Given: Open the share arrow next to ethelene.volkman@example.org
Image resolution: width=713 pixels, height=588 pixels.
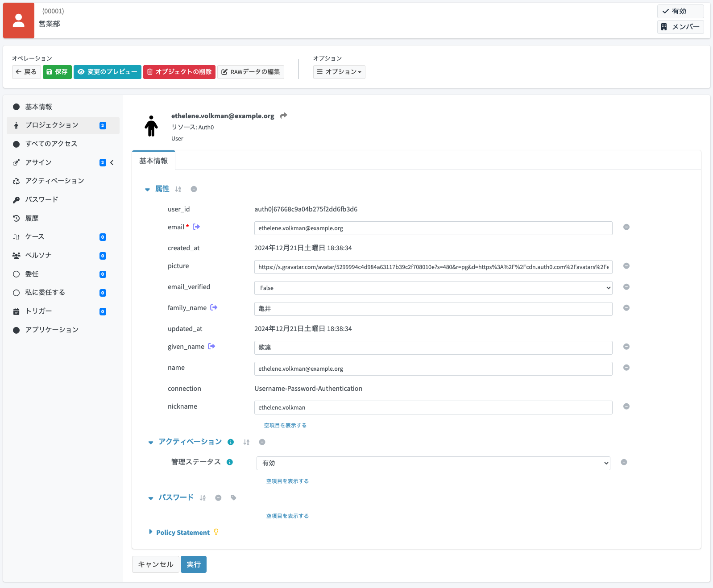Looking at the screenshot, I should click(x=283, y=116).
